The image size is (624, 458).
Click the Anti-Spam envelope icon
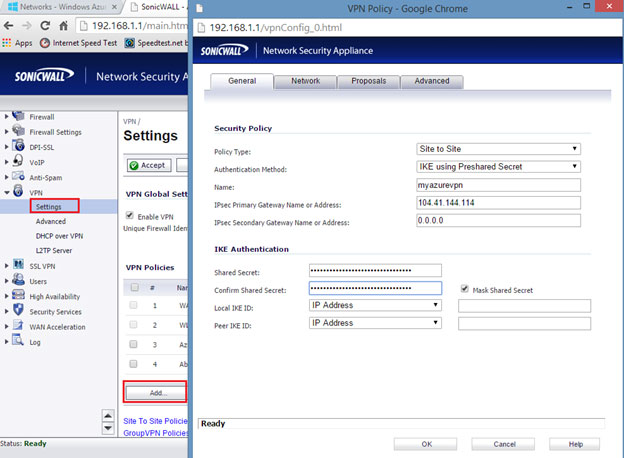[18, 176]
